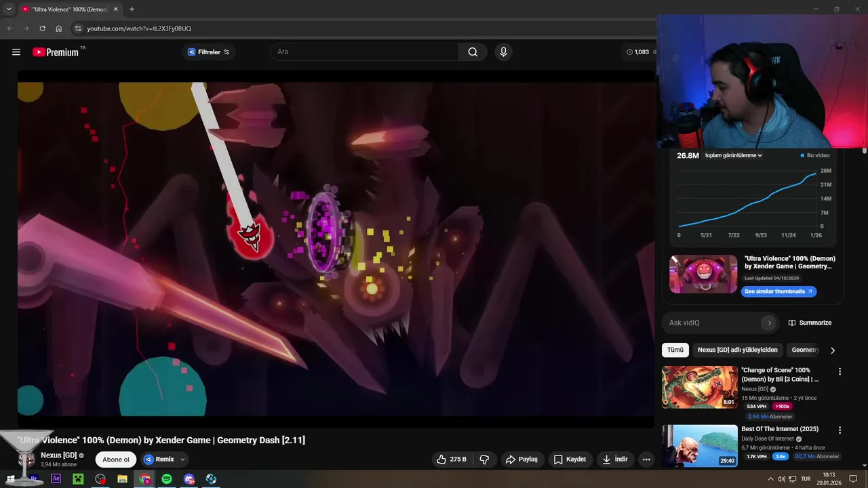Open the browser tab search dropdown
Viewport: 868px width, 488px height.
point(9,9)
